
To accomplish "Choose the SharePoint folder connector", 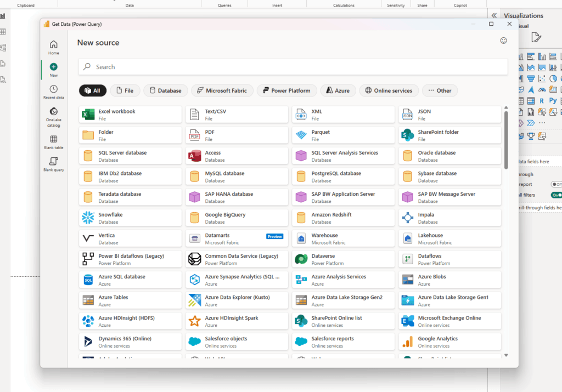I will point(449,135).
